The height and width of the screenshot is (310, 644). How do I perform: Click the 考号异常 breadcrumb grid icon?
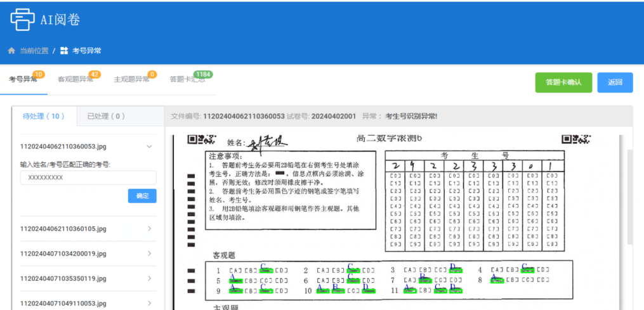pyautogui.click(x=64, y=51)
